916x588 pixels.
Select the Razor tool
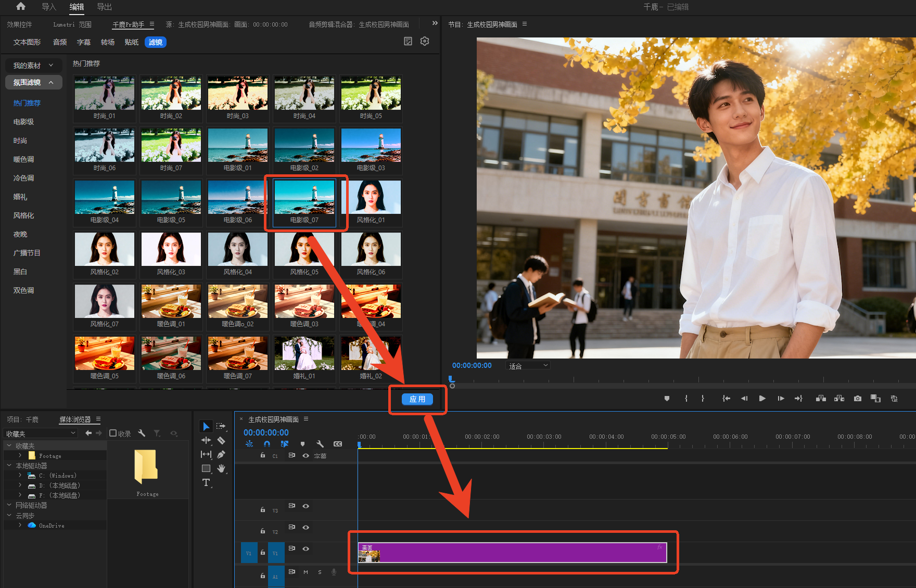point(221,440)
